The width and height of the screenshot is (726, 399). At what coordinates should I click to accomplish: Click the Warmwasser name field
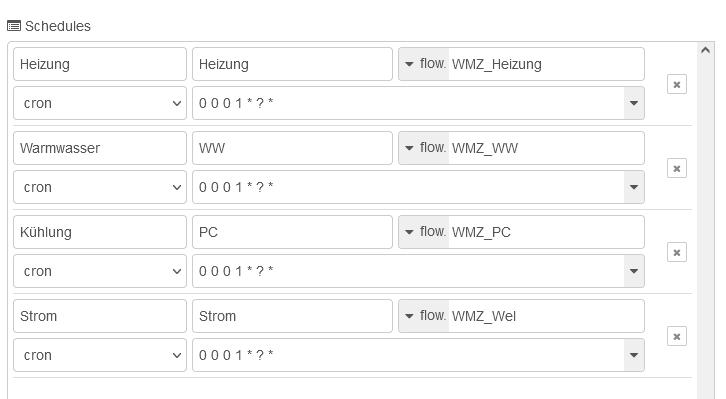pos(100,148)
